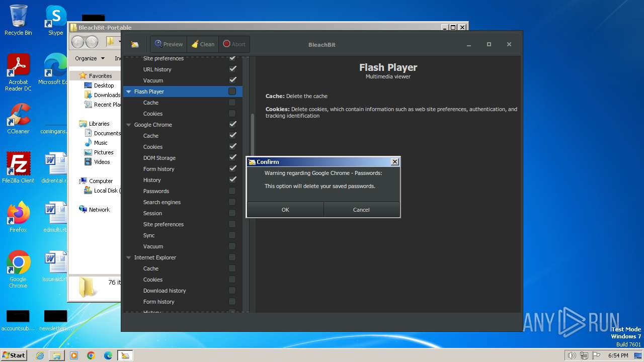Open Internet Explorer from the taskbar
This screenshot has height=362, width=644.
click(40, 355)
